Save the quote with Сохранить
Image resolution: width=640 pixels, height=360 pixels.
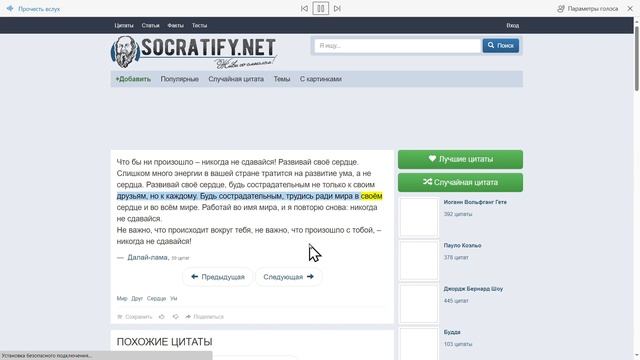pos(135,317)
